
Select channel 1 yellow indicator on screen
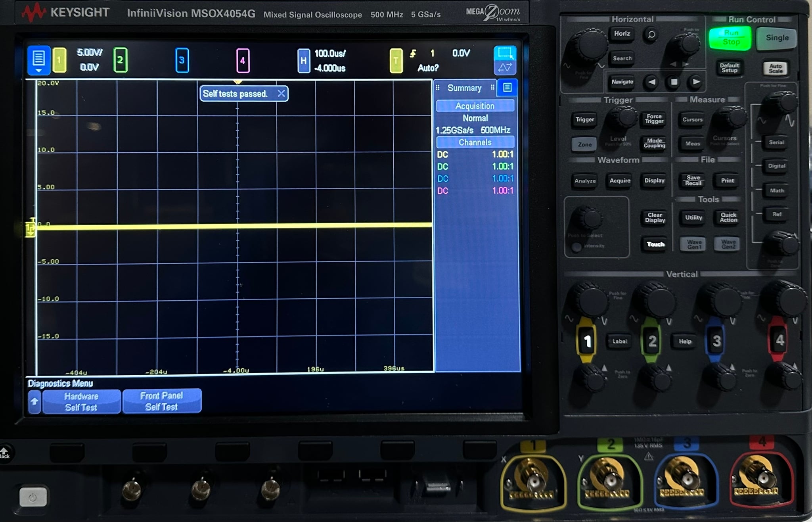(x=59, y=60)
